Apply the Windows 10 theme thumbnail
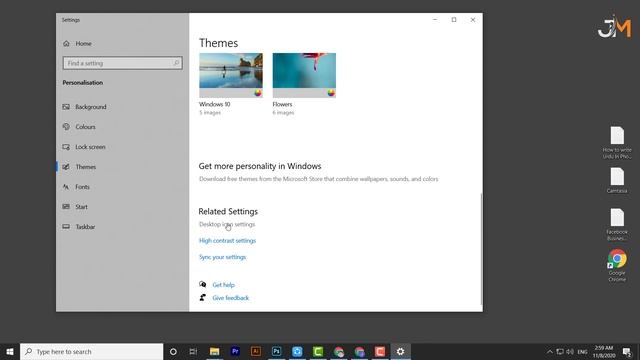Screen dimensions: 640x360 231,75
